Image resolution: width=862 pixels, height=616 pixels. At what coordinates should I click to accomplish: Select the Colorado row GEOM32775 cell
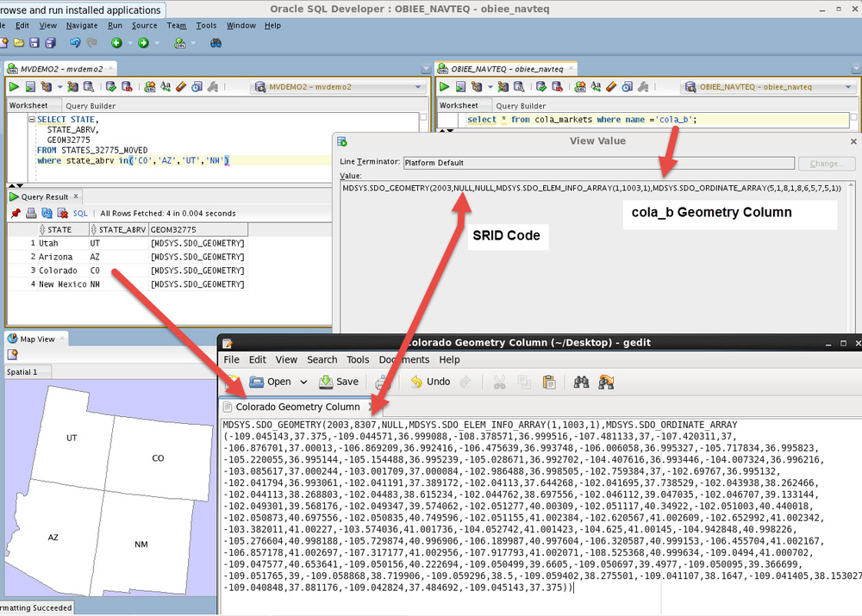pos(198,271)
